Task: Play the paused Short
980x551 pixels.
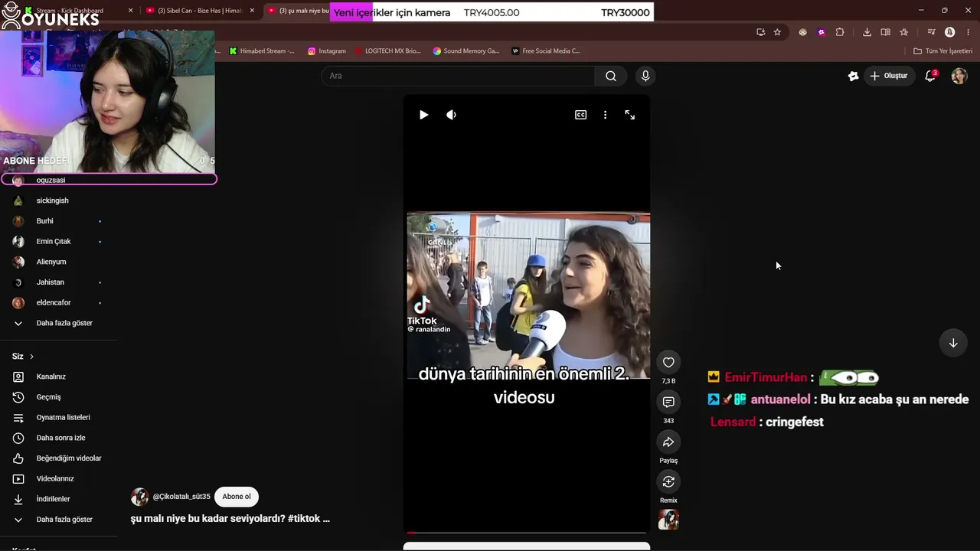Action: pyautogui.click(x=423, y=115)
